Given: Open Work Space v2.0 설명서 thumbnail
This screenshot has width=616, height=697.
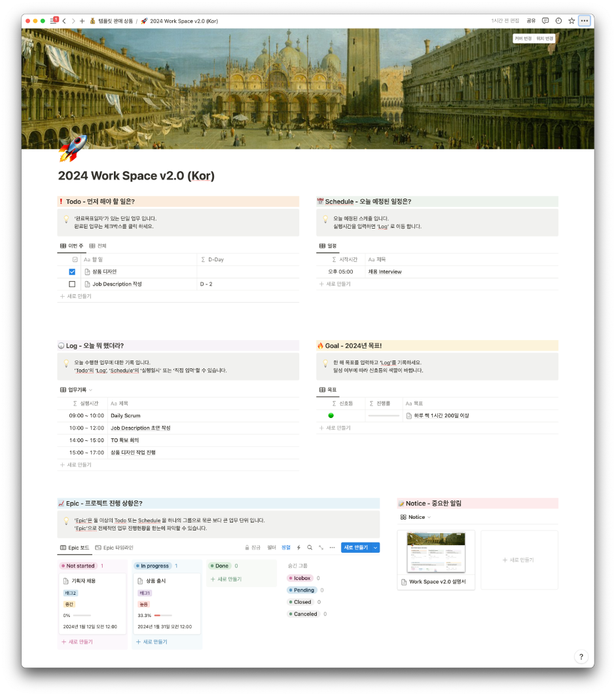Looking at the screenshot, I should [436, 552].
